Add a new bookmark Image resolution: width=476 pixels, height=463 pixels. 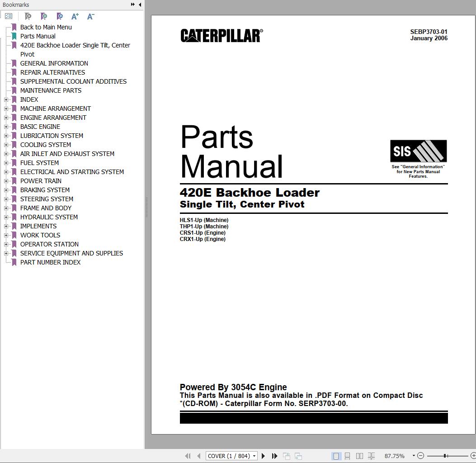coord(43,16)
